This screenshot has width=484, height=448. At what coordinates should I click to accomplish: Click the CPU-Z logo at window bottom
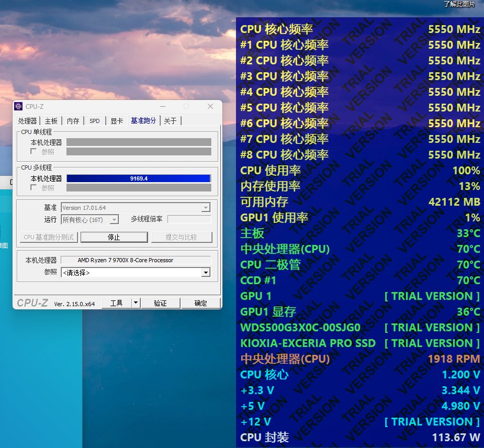pos(32,303)
